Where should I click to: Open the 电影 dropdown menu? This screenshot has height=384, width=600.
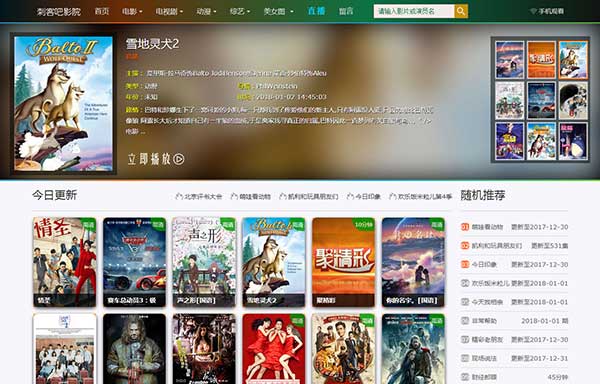(x=132, y=11)
